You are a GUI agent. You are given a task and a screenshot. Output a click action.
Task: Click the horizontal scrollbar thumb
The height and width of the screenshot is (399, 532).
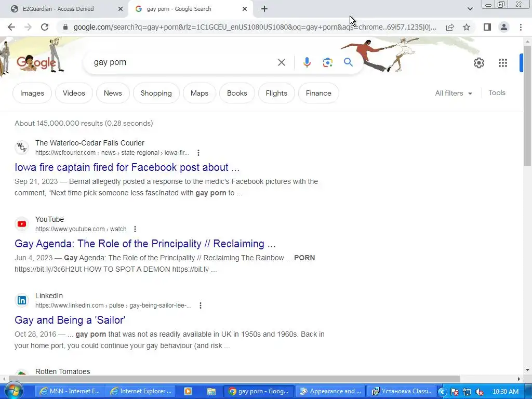[234, 379]
